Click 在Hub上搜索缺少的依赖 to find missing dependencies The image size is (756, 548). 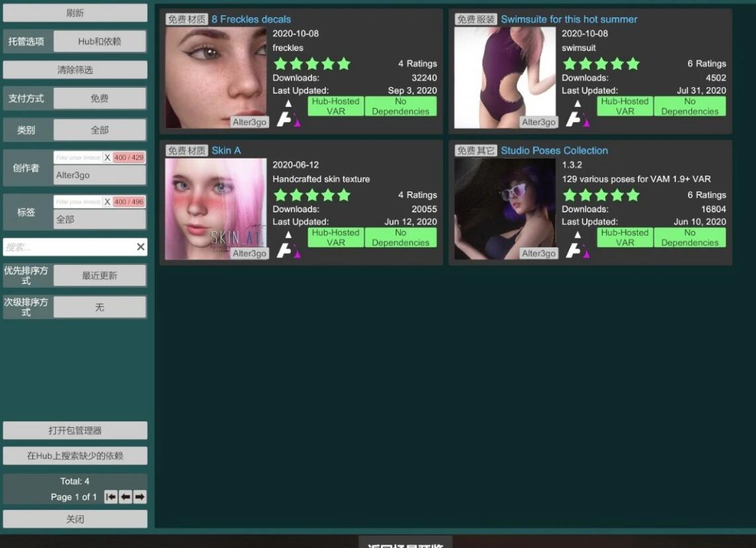coord(75,456)
